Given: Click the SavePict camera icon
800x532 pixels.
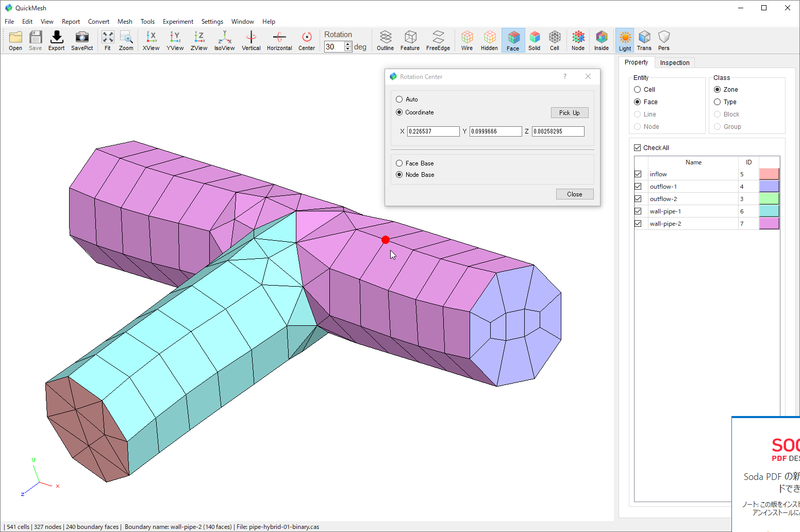Looking at the screenshot, I should tap(82, 40).
